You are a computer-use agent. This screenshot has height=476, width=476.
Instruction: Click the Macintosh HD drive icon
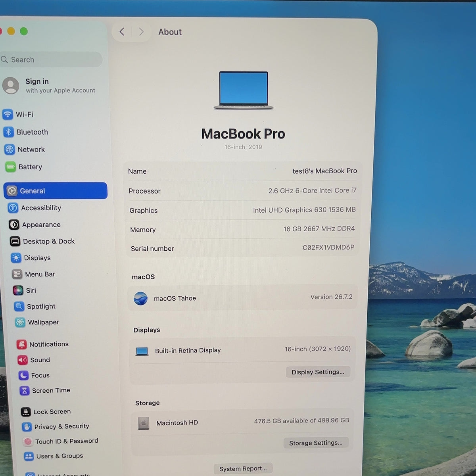point(144,423)
